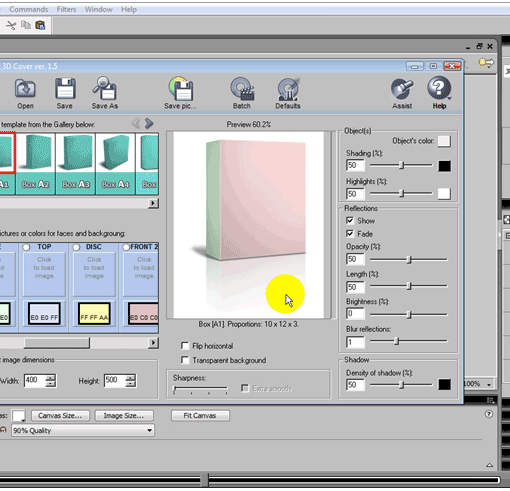Disable the Fade reflections checkbox
The width and height of the screenshot is (510, 491).
point(350,233)
